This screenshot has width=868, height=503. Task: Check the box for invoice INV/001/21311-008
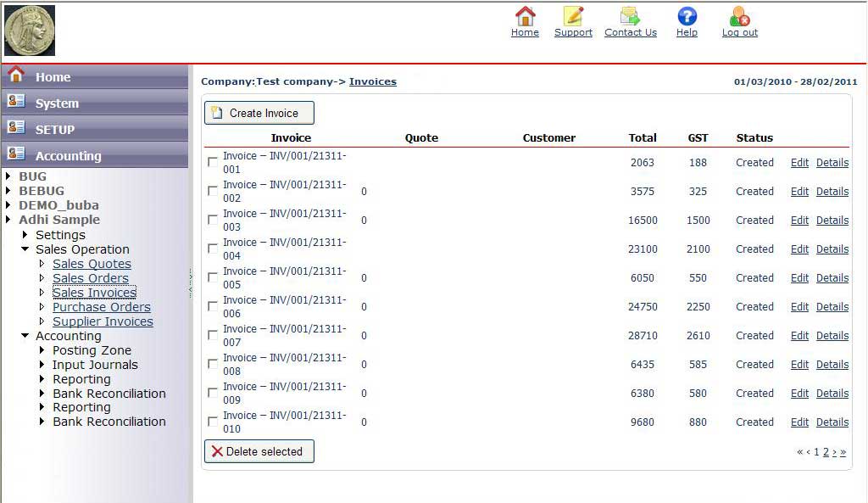pos(213,363)
